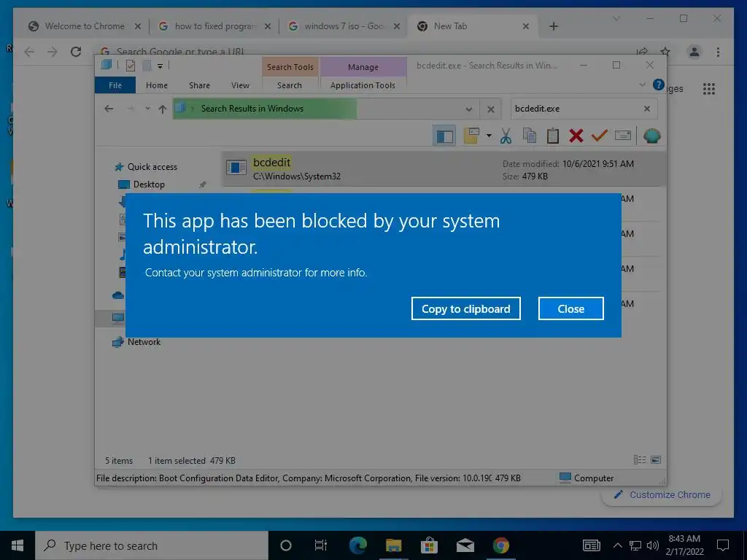Click the Search Tools contextual header
Image resolution: width=747 pixels, height=560 pixels.
click(x=290, y=67)
